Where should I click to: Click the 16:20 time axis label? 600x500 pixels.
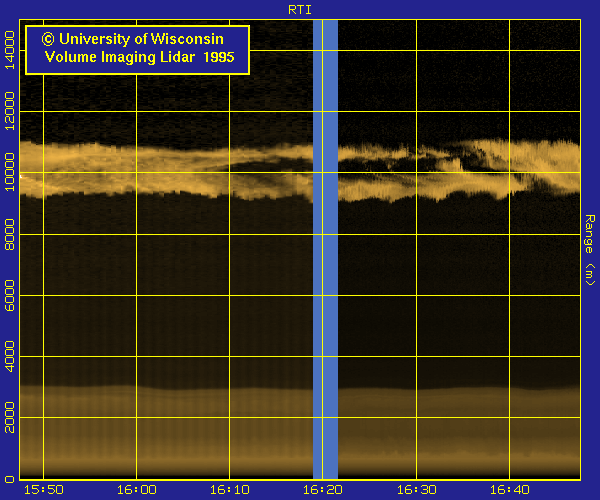(323, 490)
